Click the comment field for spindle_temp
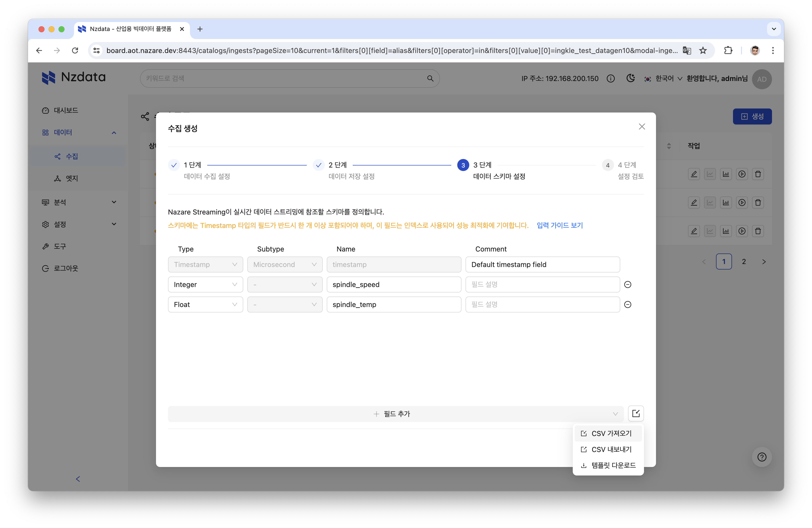 coord(542,304)
